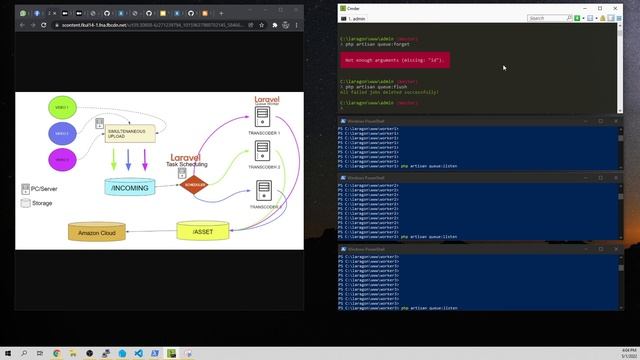This screenshot has height=360, width=640.
Task: Click worker2 PowerShell 'php artisan queue:listen' line
Action: click(x=429, y=237)
